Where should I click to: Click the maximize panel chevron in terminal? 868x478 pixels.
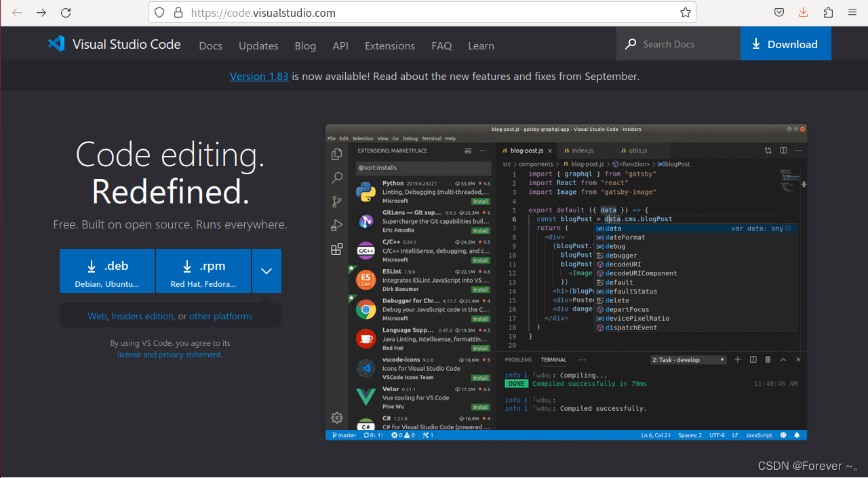(783, 359)
